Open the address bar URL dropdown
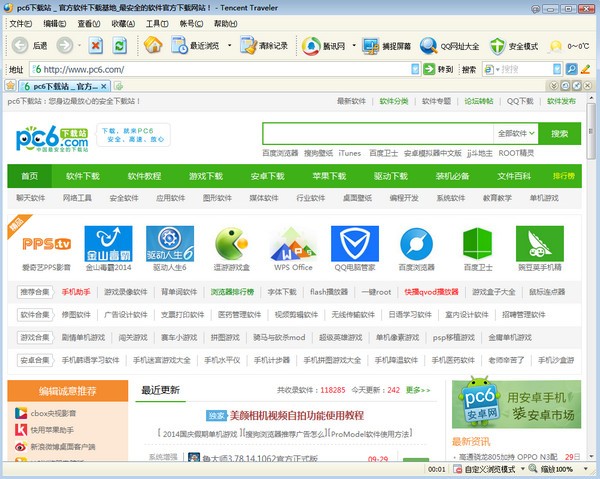600x479 pixels. [415, 69]
